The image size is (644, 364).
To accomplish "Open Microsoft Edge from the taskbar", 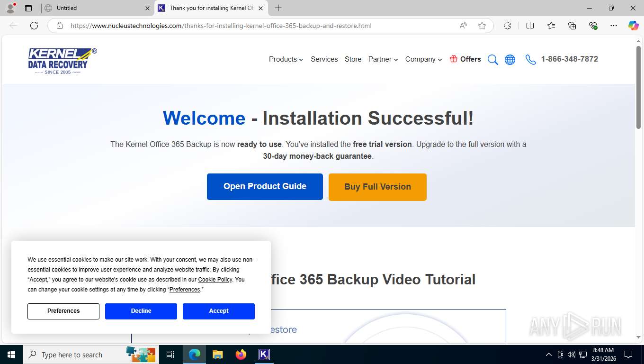I will 194,355.
